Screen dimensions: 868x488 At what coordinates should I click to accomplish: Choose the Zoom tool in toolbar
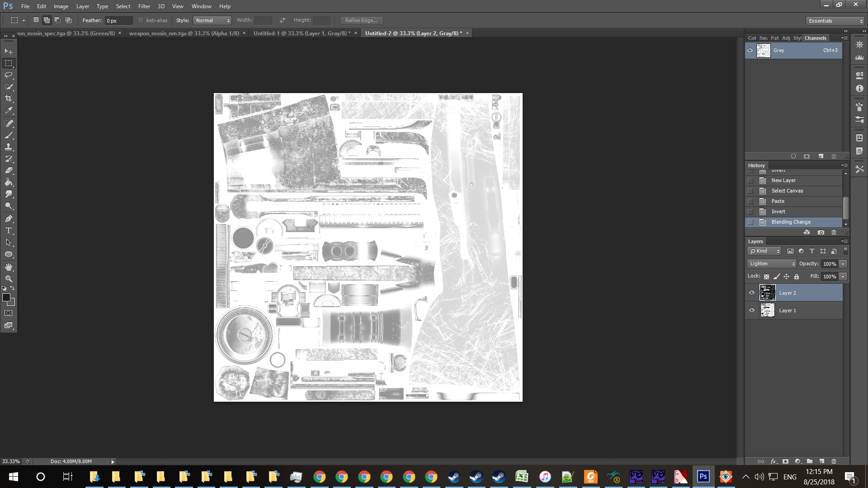9,279
